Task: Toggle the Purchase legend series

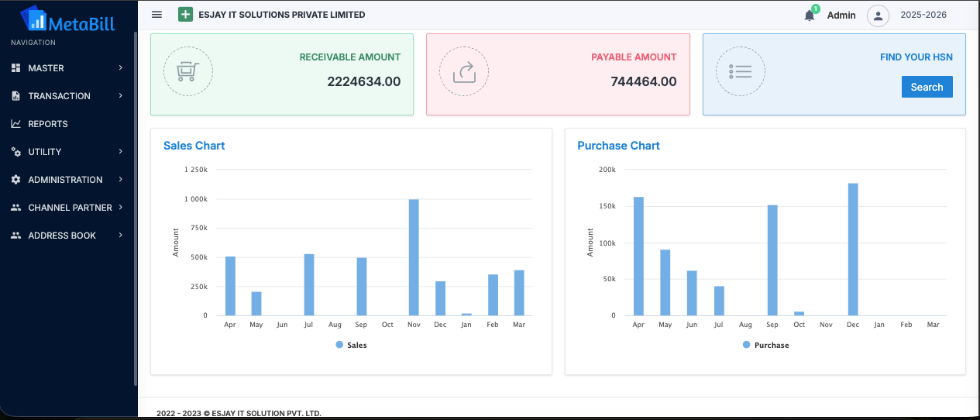Action: pos(765,345)
